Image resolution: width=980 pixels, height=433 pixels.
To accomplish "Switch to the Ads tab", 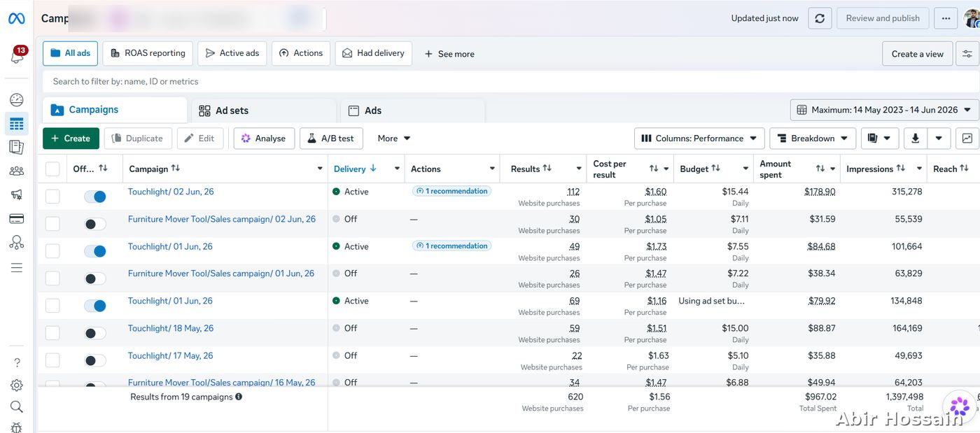I will 413,111.
